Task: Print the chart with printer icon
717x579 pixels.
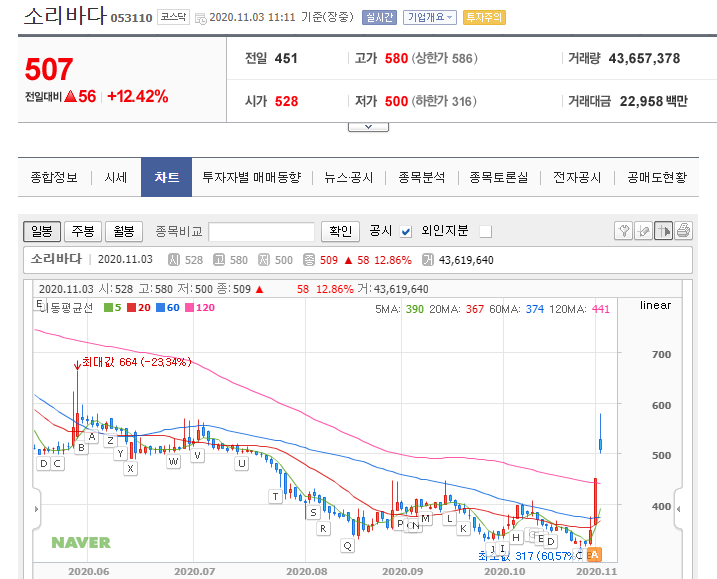Action: 684,231
